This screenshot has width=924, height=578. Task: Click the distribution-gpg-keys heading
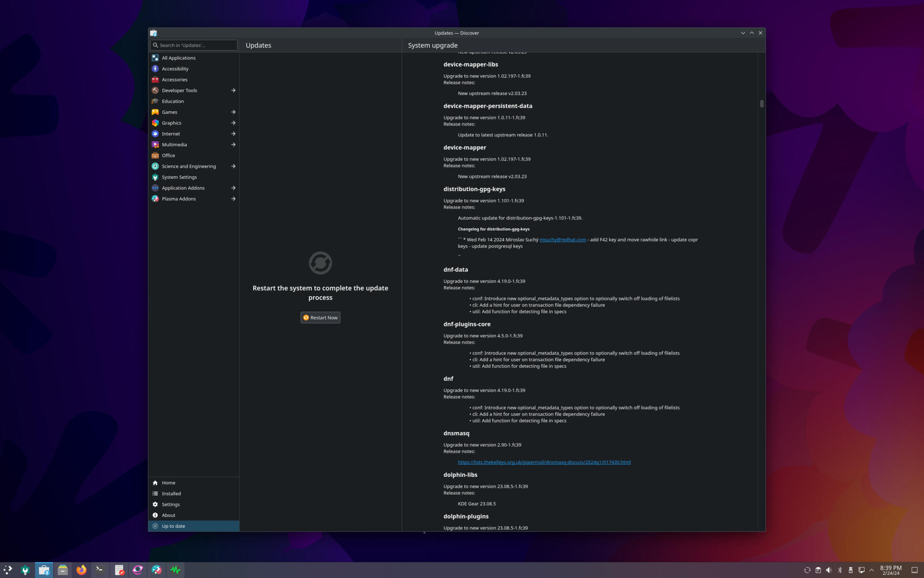pos(474,189)
